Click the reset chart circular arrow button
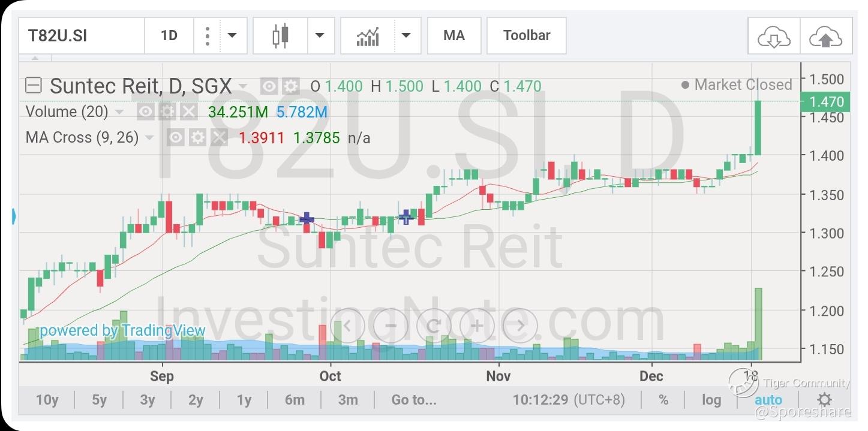The height and width of the screenshot is (431, 868). (433, 325)
